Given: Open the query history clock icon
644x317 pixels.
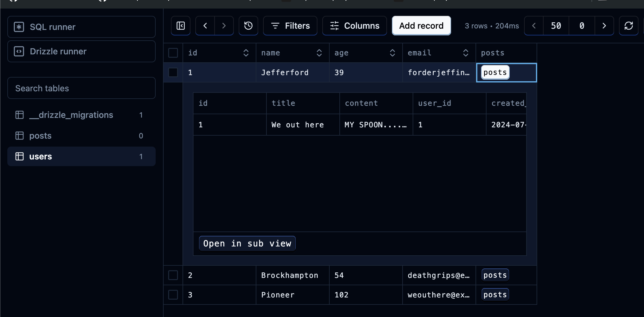Looking at the screenshot, I should pos(248,26).
